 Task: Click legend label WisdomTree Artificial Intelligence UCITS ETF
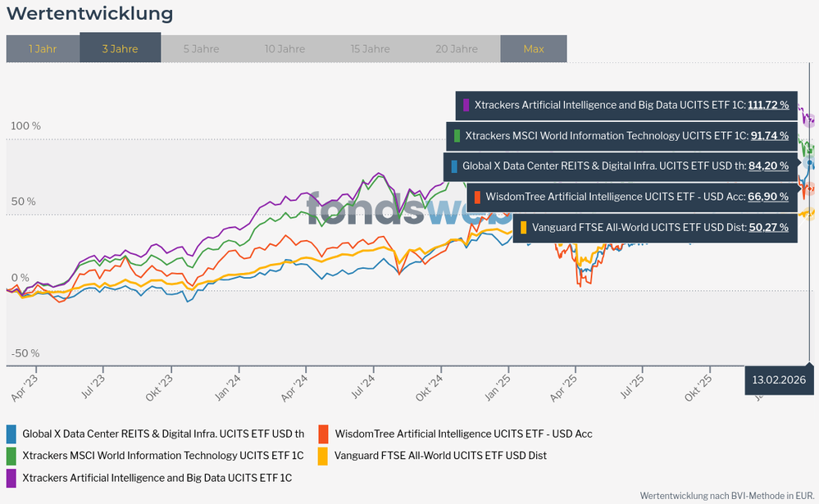463,434
